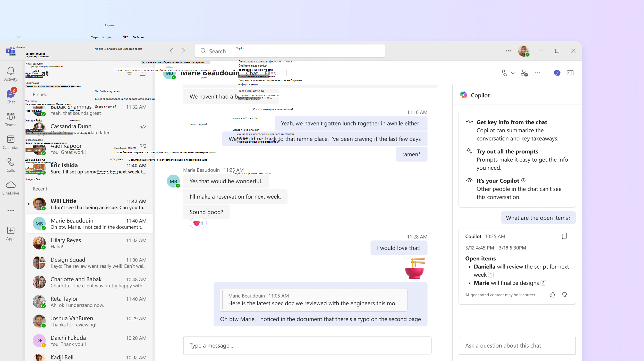Screen dimensions: 644x361
Task: Switch to the Files tab
Action: pos(270,73)
